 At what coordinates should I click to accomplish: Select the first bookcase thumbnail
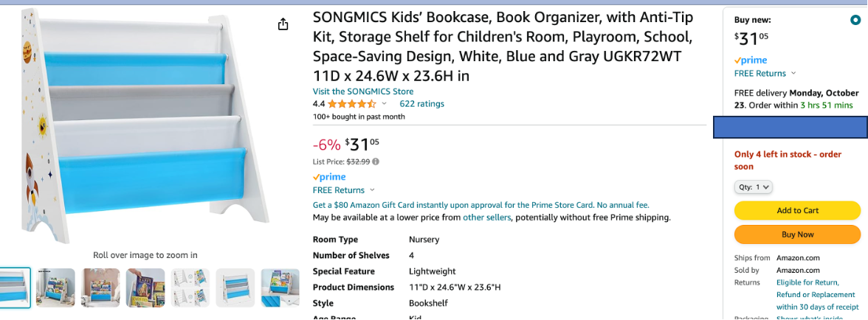15,288
